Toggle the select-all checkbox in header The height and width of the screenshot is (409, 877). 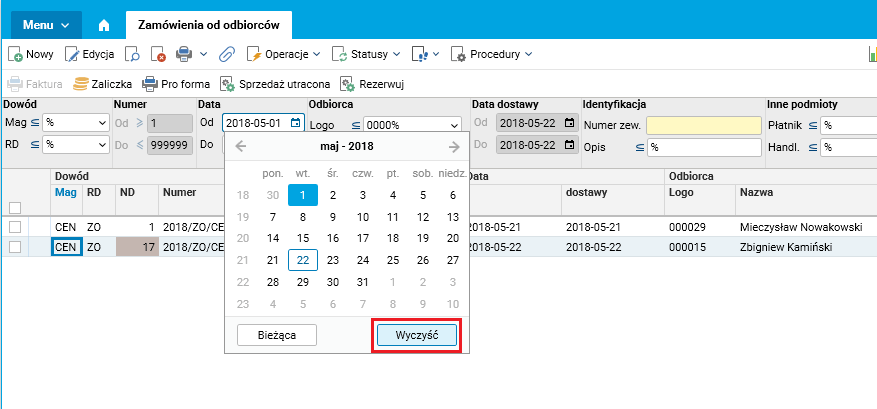click(x=15, y=208)
